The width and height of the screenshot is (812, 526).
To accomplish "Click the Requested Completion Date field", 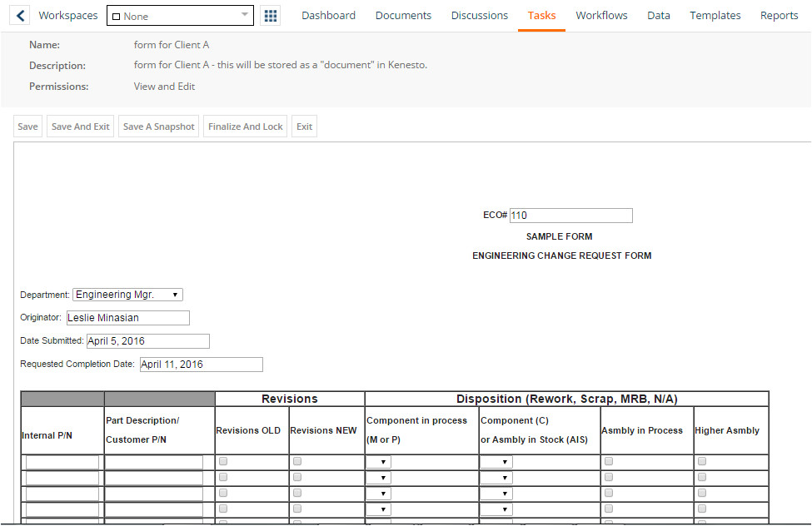I will coord(200,365).
